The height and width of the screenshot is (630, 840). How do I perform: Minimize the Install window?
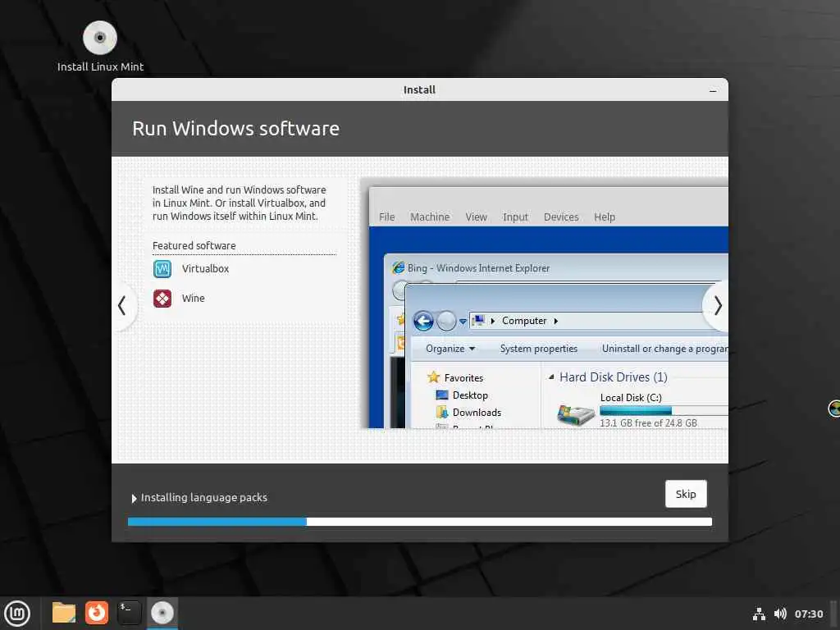(x=713, y=90)
